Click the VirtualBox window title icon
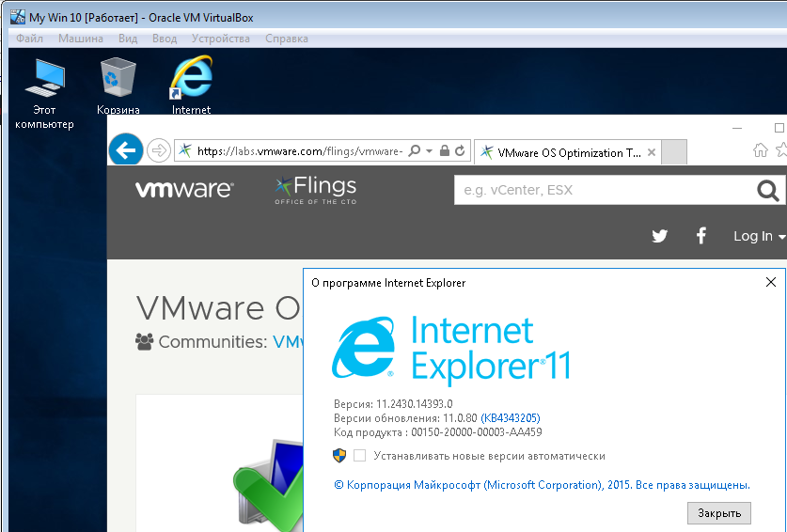Image resolution: width=787 pixels, height=532 pixels. [x=18, y=18]
